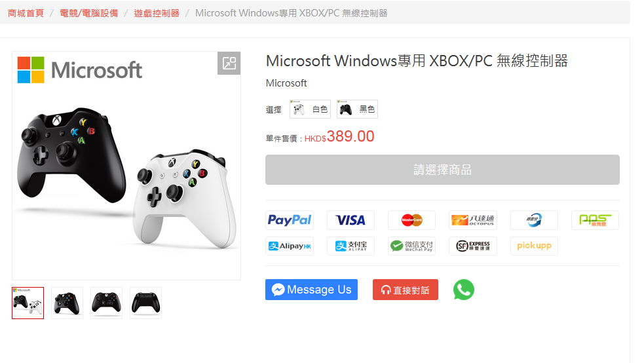Click the red 直接對話 chat button
The image size is (644, 363).
coord(406,290)
